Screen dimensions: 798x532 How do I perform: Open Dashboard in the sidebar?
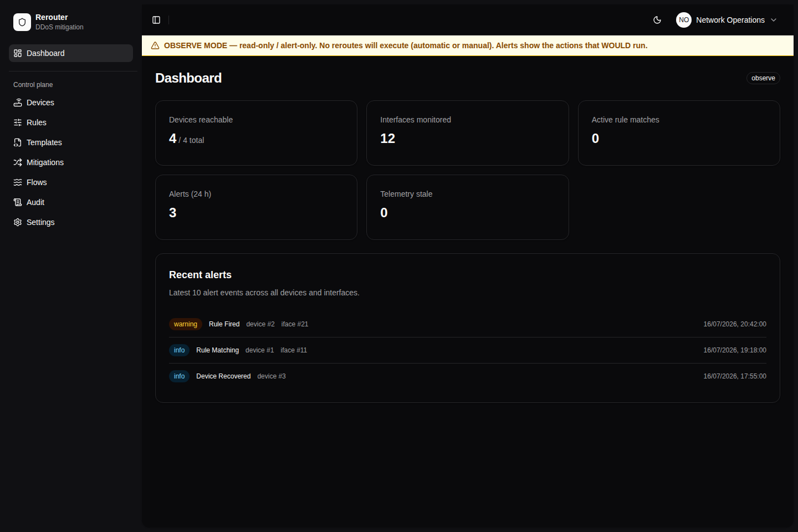[x=71, y=53]
